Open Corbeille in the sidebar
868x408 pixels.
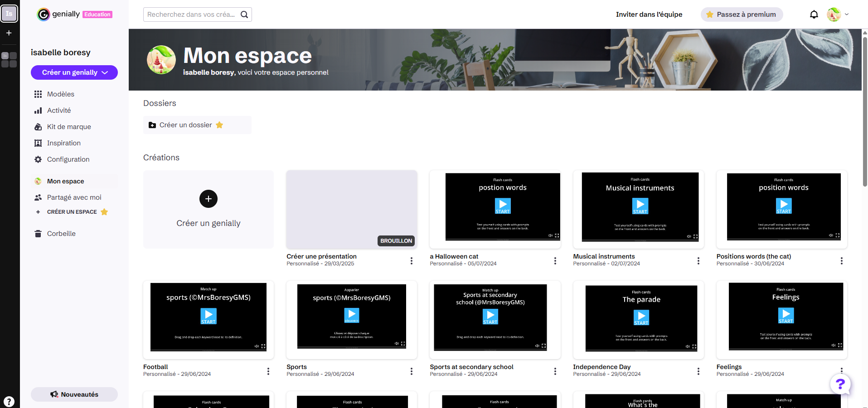(x=61, y=234)
